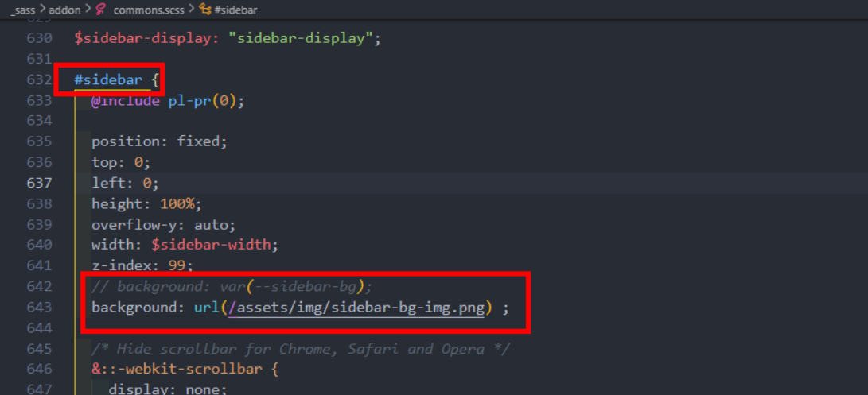
Task: Select line number 643 in the gutter
Action: point(39,307)
